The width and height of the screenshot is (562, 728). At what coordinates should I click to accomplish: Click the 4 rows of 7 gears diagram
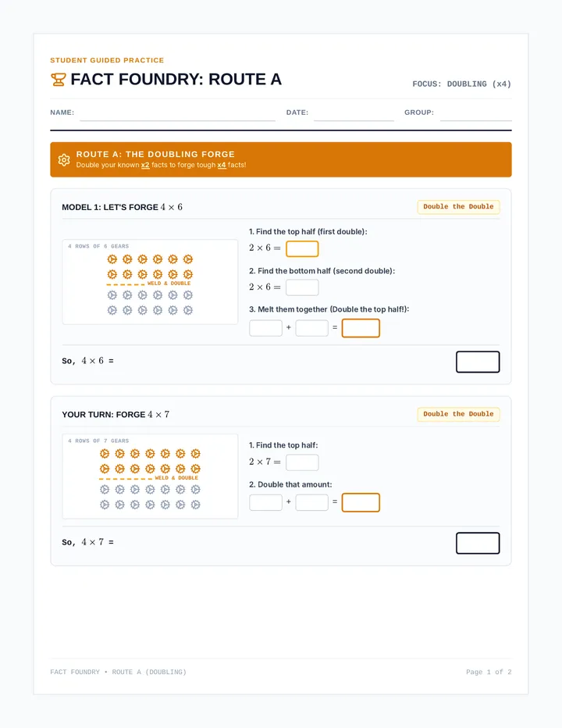pyautogui.click(x=150, y=476)
